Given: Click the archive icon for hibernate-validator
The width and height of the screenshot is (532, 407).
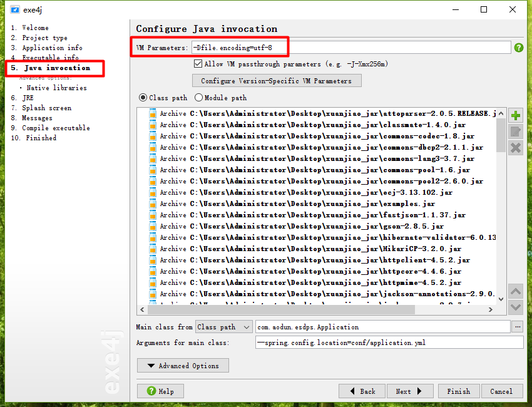Looking at the screenshot, I should point(153,237).
